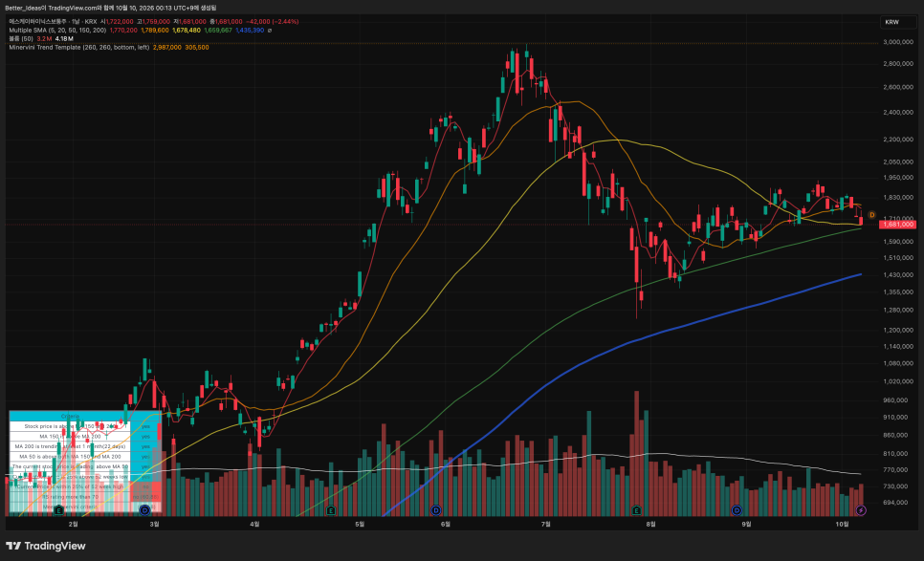Viewport: 924px width, 561px height.
Task: Click the yellow SMA value 1,678,480
Action: tap(187, 30)
